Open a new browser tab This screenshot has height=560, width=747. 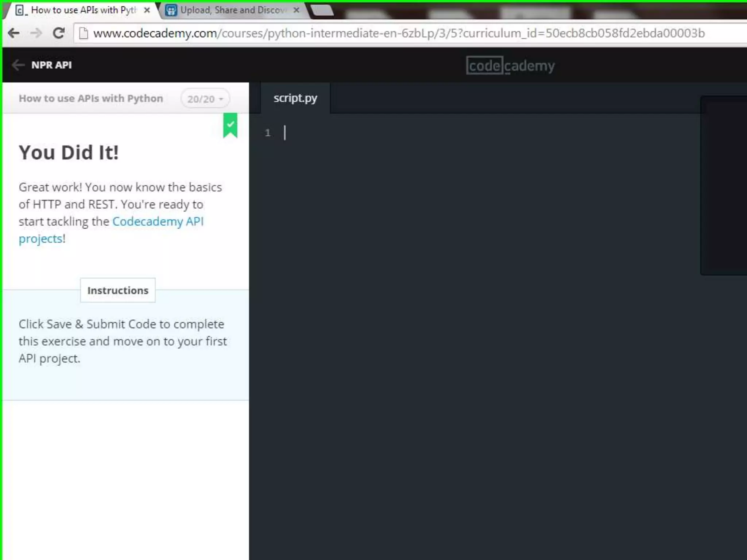tap(322, 10)
